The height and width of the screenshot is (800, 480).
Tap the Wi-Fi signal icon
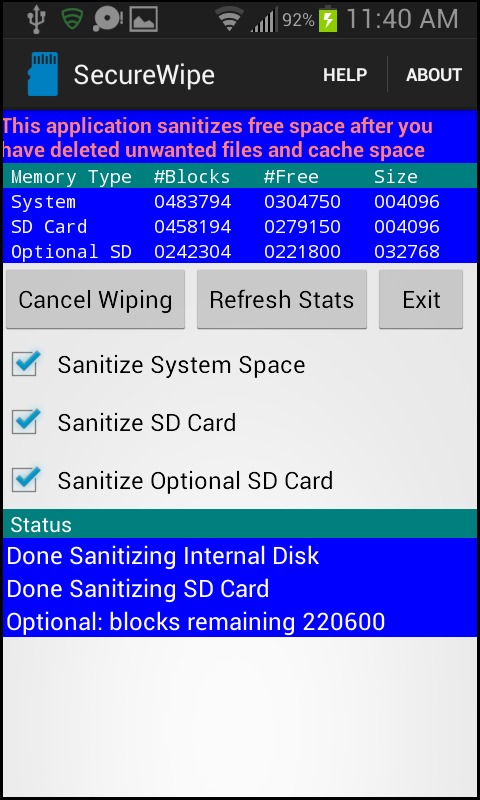coord(229,19)
